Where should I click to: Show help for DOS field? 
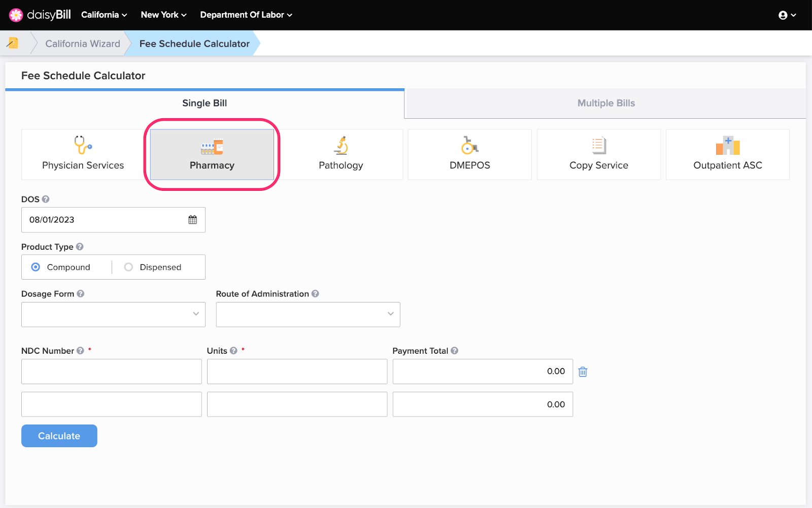[46, 199]
